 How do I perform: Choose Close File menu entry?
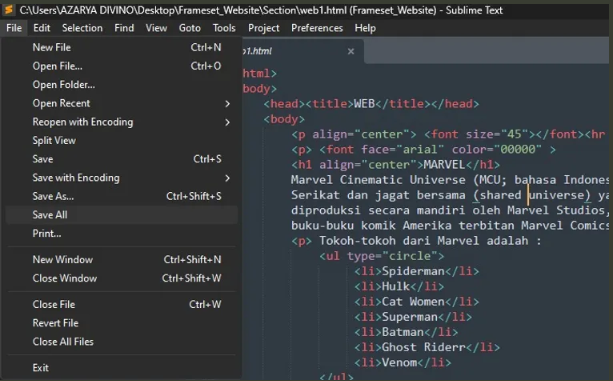[x=122, y=304]
